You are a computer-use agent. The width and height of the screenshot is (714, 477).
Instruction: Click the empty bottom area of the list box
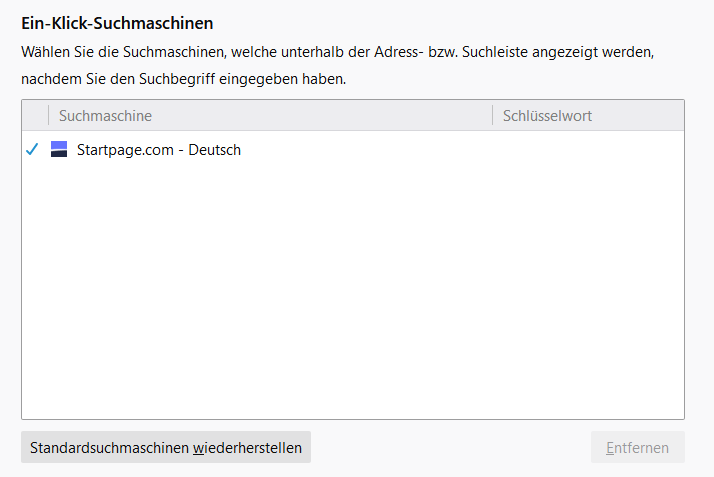click(352, 395)
